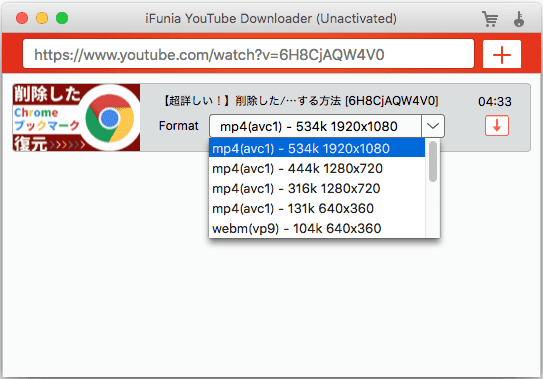Close the window with red button

(22, 18)
